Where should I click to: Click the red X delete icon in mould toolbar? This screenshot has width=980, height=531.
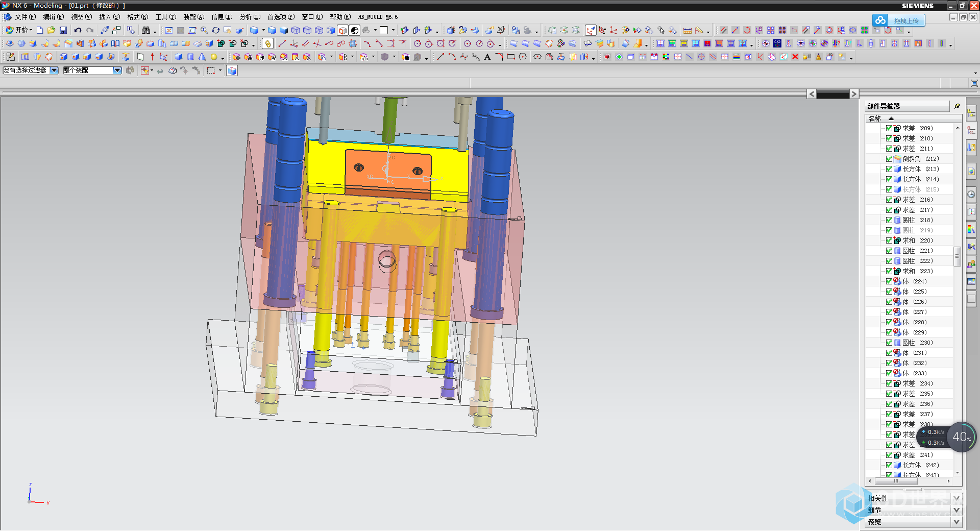[x=795, y=57]
